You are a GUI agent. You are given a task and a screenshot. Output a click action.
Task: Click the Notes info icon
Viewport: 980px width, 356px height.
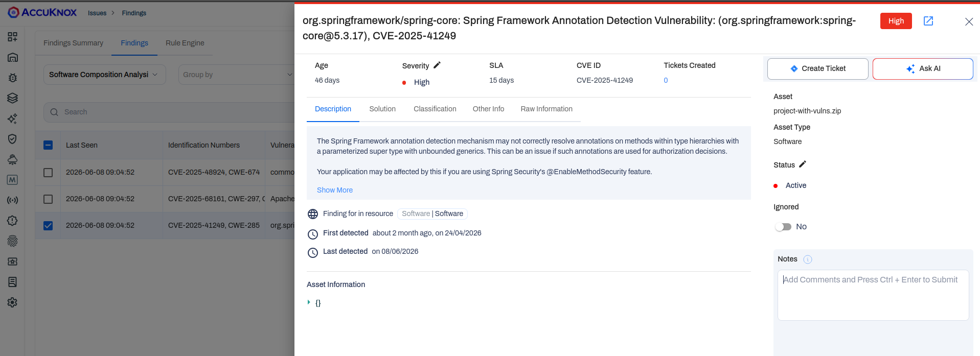[808, 259]
